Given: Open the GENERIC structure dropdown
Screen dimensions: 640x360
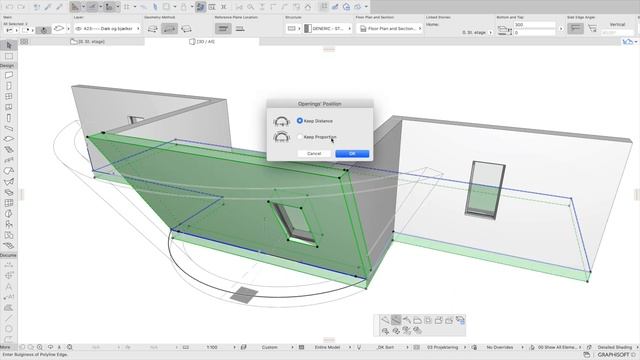Looking at the screenshot, I should click(x=328, y=29).
